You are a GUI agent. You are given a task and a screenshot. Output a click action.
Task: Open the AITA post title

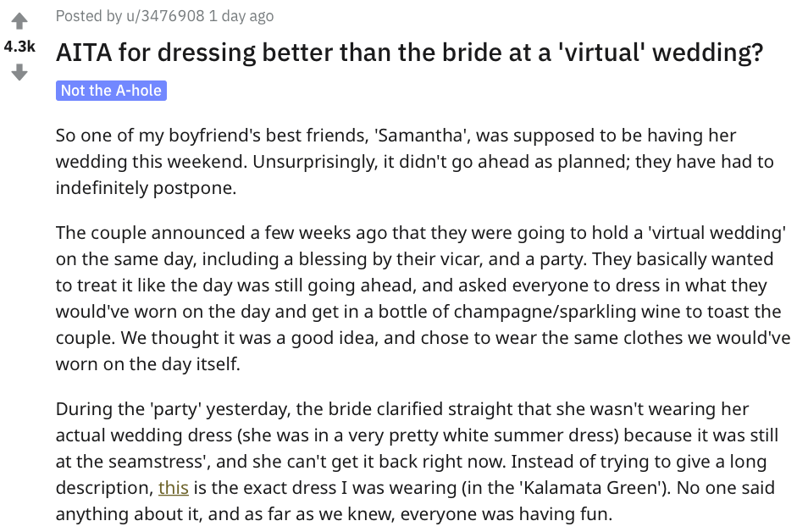(409, 53)
